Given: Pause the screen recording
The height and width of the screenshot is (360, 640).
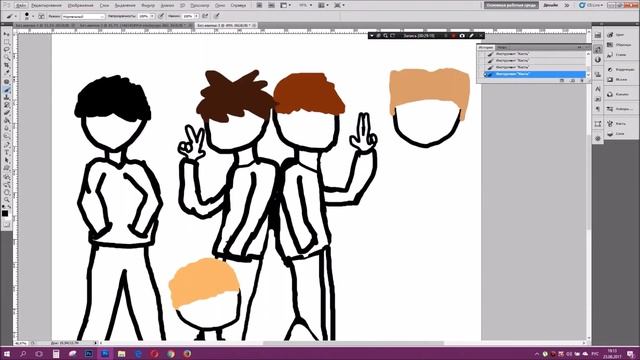Looking at the screenshot, I should coord(446,36).
